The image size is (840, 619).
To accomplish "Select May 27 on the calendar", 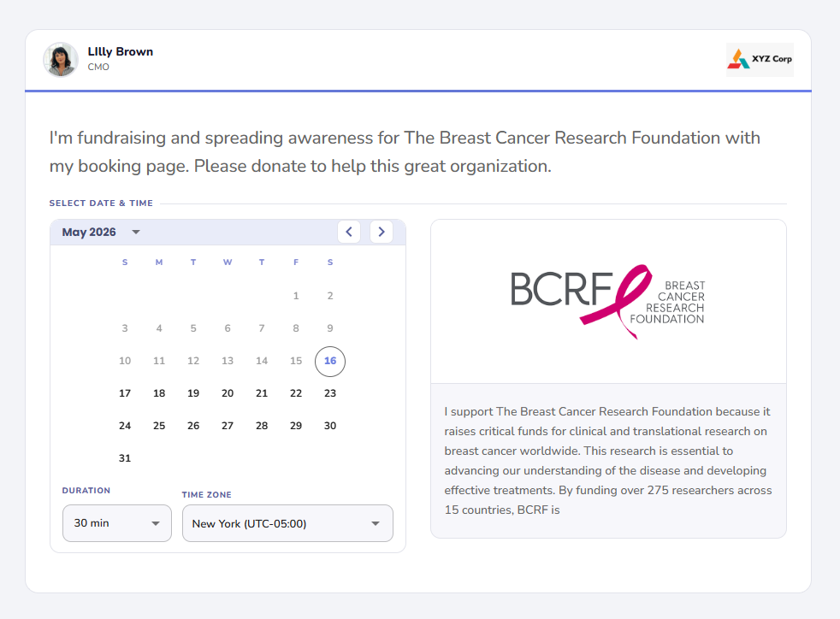I will [x=228, y=426].
